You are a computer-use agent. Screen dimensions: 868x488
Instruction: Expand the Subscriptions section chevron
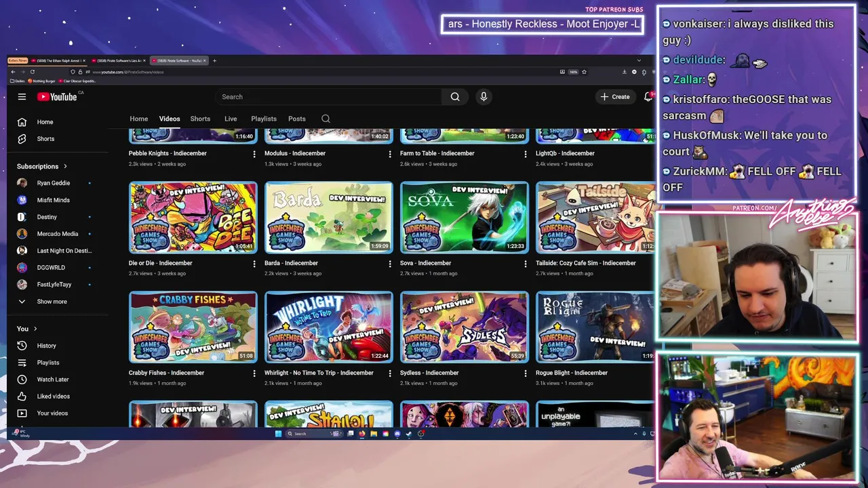click(x=65, y=166)
